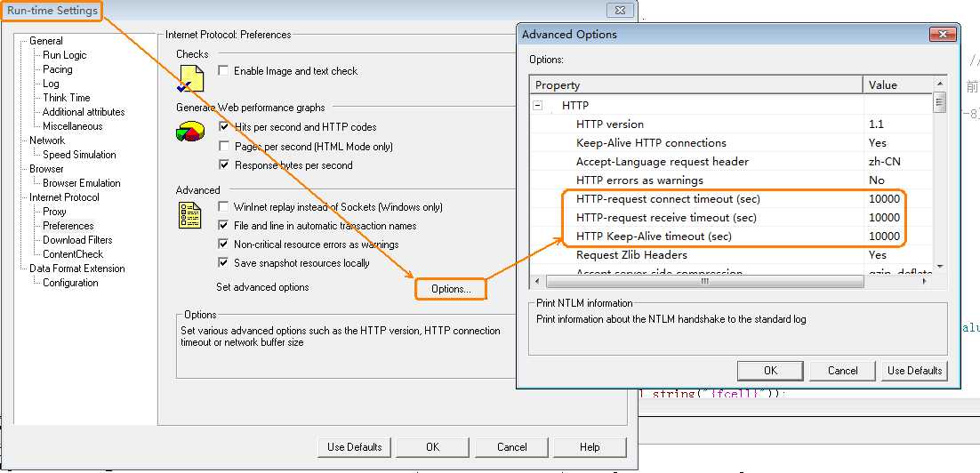Click Use Defaults in Run-time Settings

pos(354,446)
